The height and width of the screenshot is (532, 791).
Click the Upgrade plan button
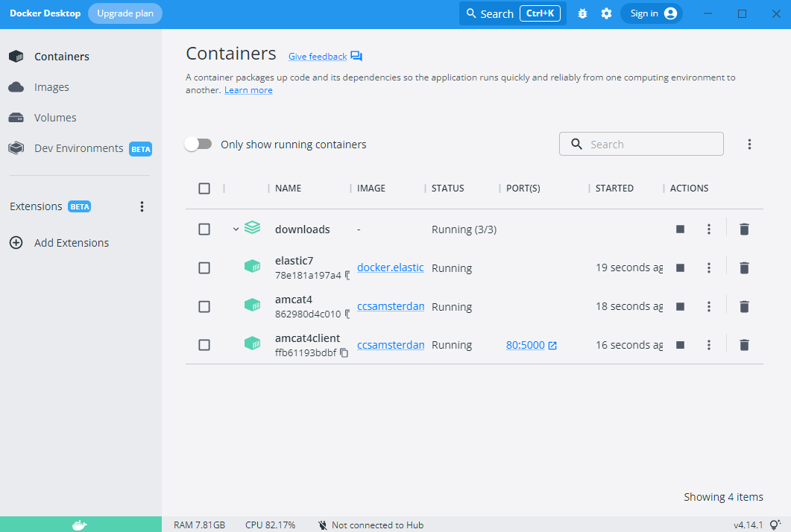click(125, 13)
